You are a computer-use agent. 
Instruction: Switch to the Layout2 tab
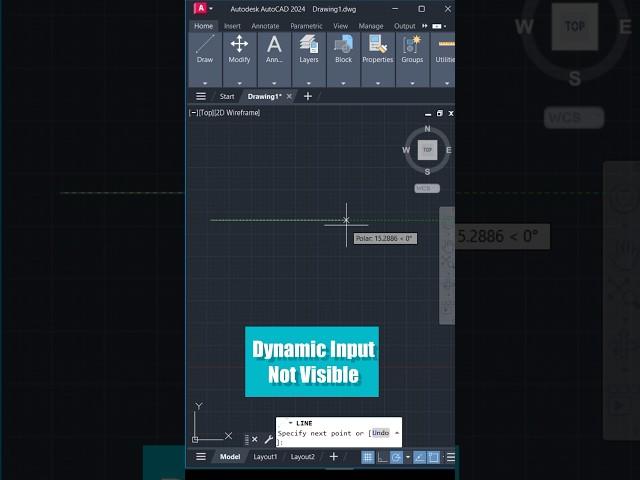(302, 456)
